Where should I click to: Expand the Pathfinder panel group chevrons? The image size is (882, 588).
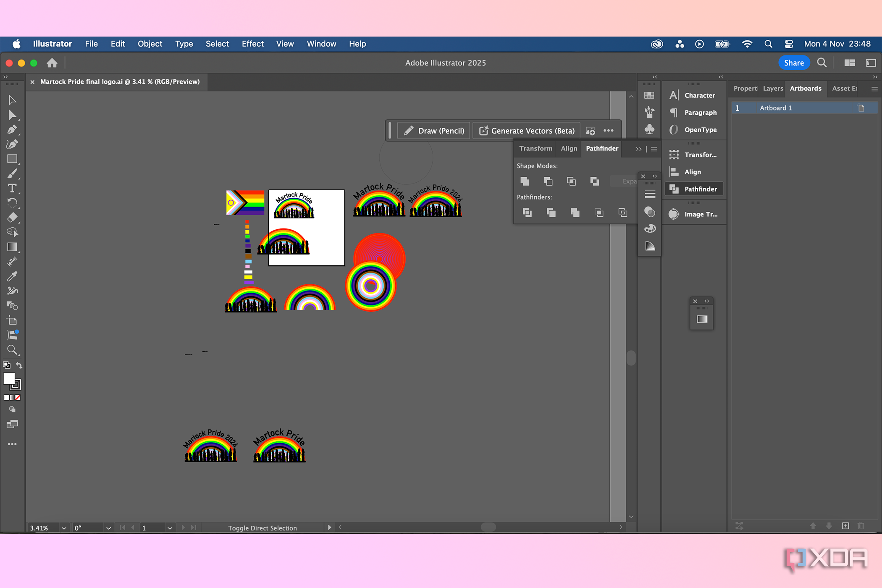[x=638, y=149]
